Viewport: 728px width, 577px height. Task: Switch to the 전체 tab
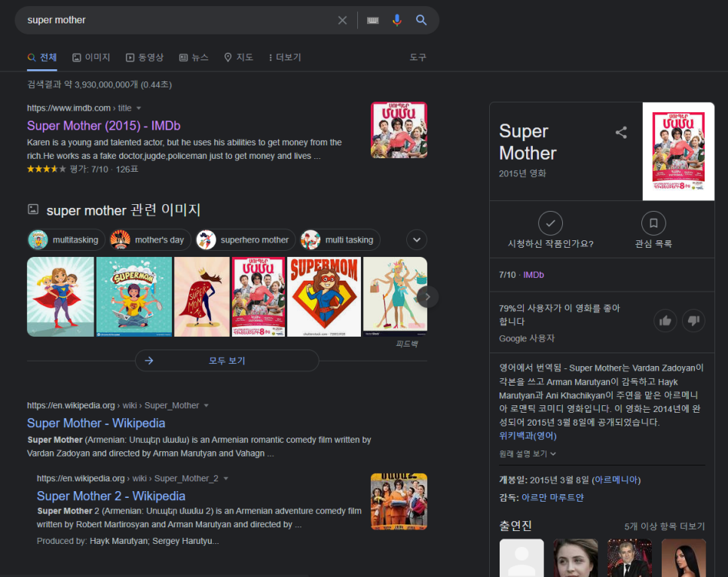[41, 57]
